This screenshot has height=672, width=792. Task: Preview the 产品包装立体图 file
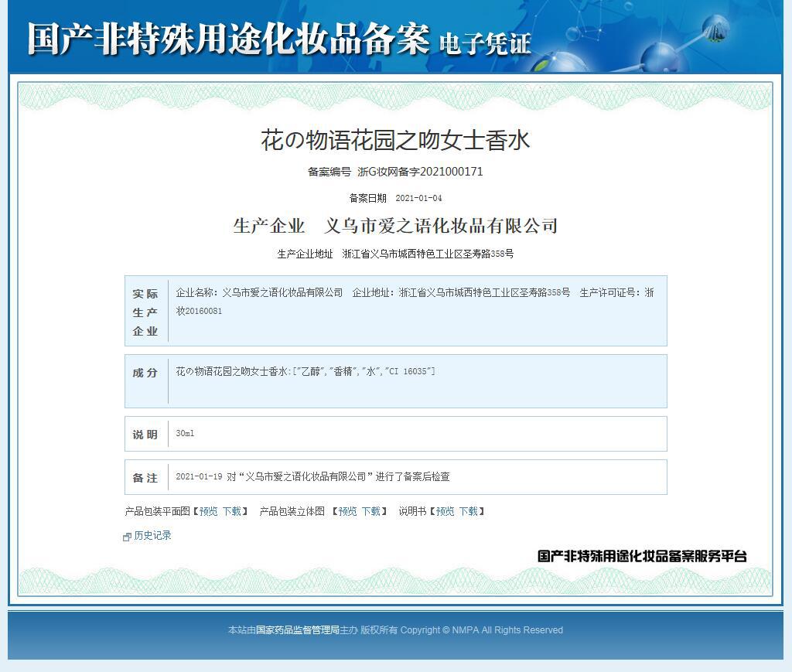347,511
